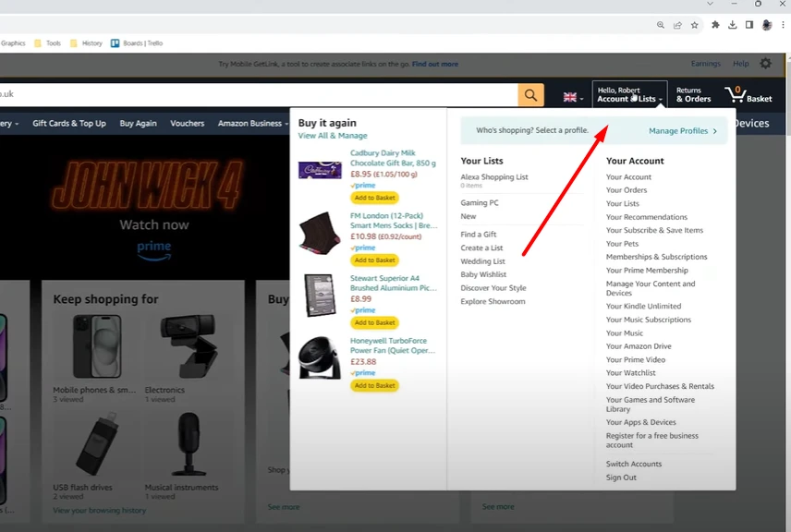Open Discover Your Style

tap(493, 288)
